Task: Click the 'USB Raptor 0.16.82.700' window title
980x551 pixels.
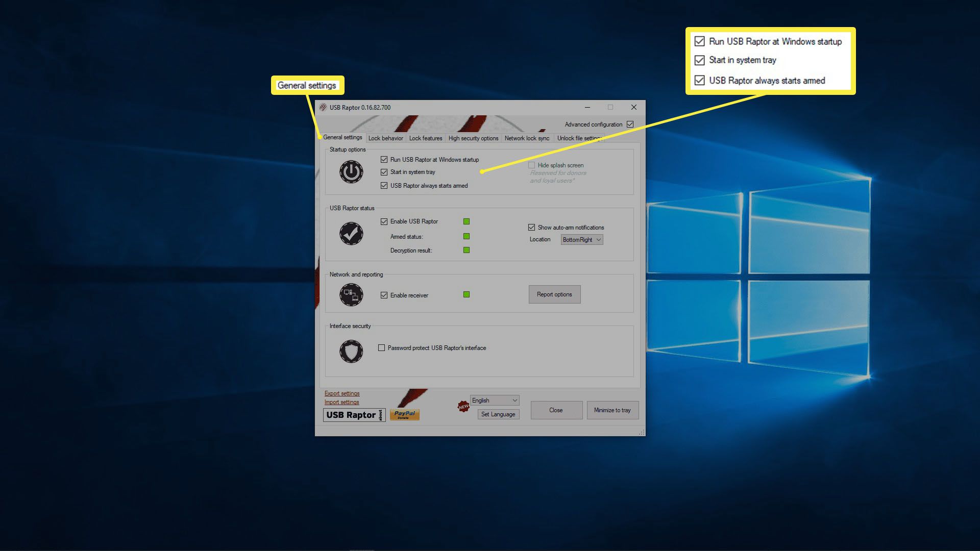Action: (360, 108)
